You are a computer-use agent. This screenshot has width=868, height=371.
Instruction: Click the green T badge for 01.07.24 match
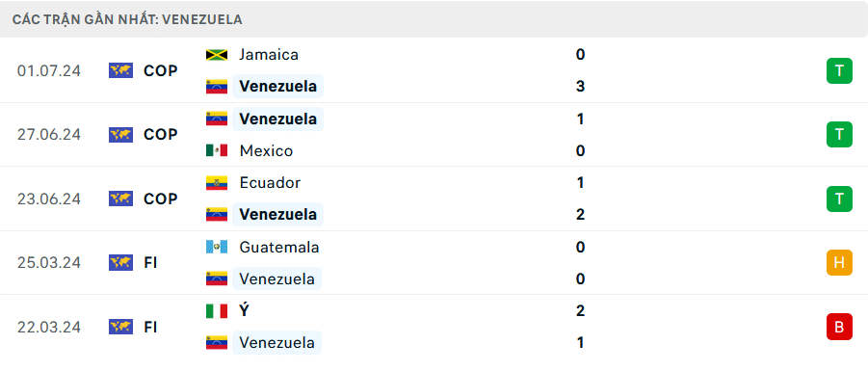pyautogui.click(x=839, y=71)
